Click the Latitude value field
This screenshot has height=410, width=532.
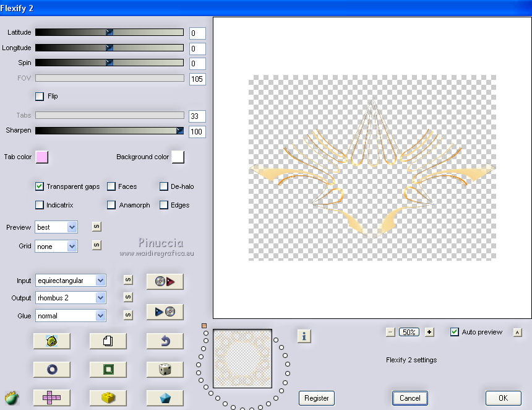pyautogui.click(x=197, y=33)
